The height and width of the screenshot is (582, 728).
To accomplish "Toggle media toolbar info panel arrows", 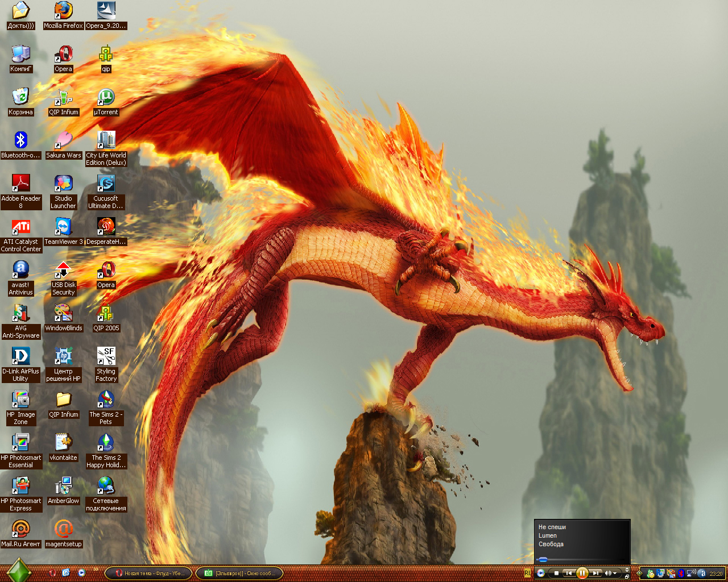I will (x=627, y=569).
